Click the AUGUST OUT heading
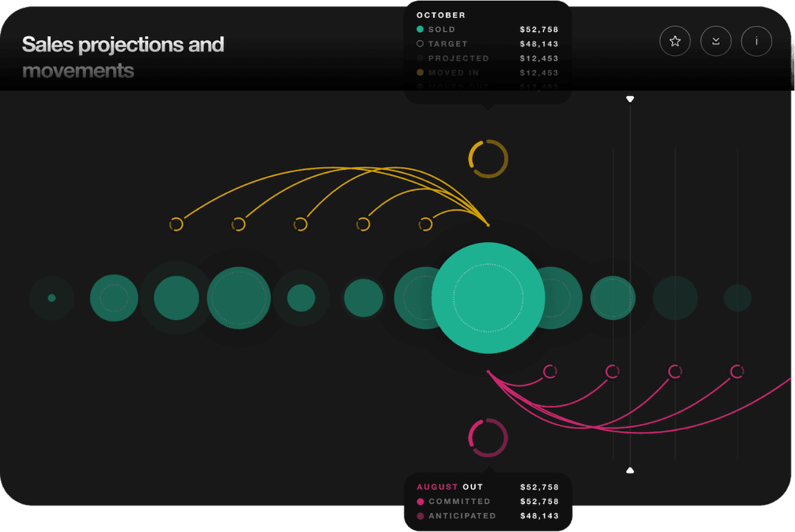795x532 pixels. [450, 487]
